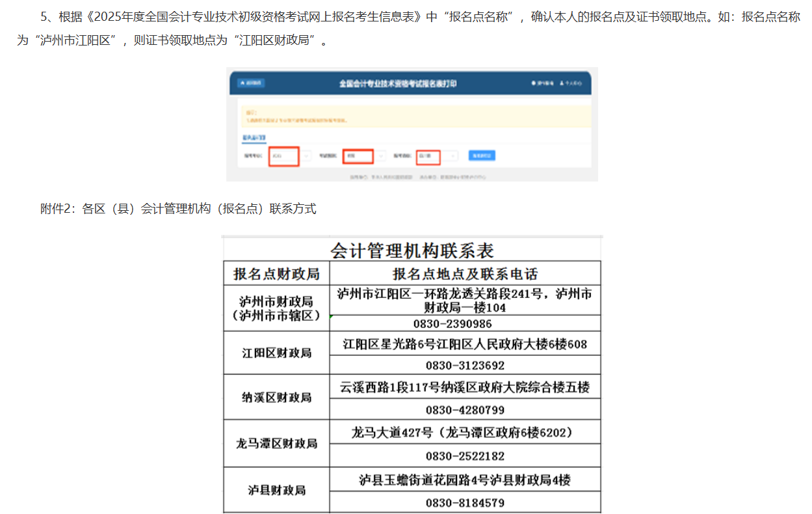
Task: Click the personal center user icon
Action: point(562,84)
